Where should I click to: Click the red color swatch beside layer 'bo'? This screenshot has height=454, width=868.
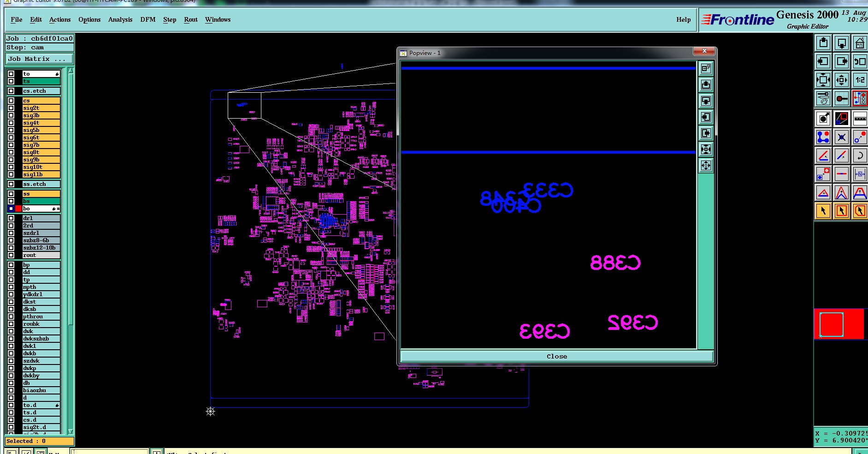[18, 209]
